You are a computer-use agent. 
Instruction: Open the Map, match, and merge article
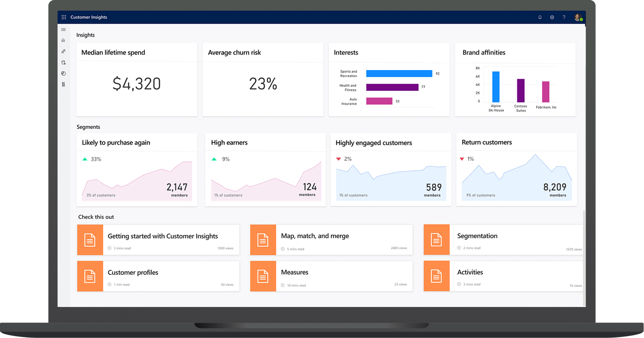pos(315,236)
